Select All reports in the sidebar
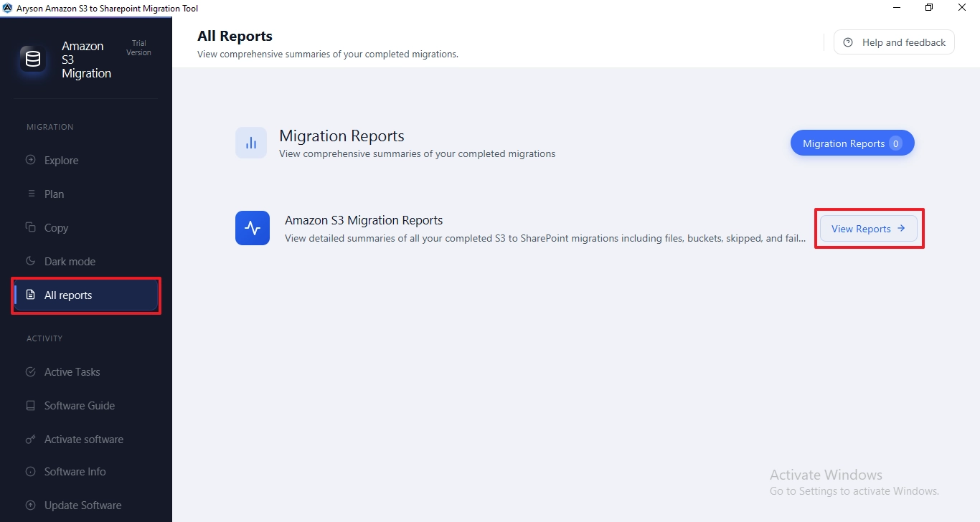The height and width of the screenshot is (522, 980). [86, 295]
